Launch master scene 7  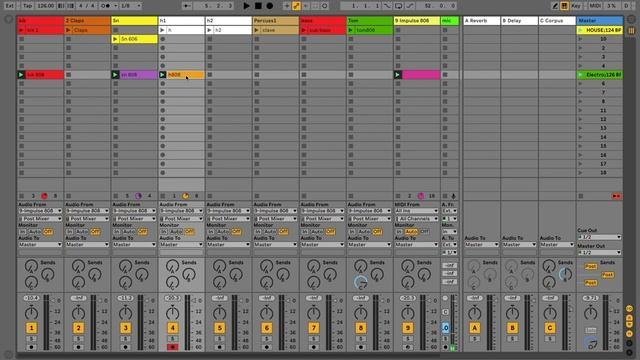[x=580, y=93]
